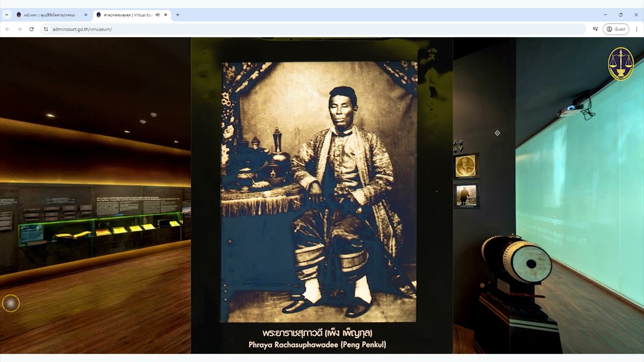Click the Thai name caption under the portrait
The image size is (644, 362).
coord(317,333)
